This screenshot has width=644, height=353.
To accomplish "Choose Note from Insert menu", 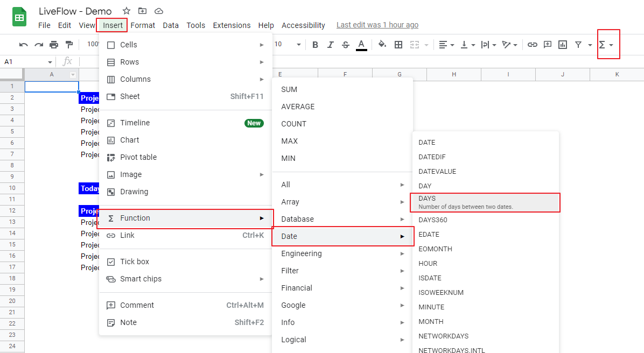I will click(x=185, y=322).
